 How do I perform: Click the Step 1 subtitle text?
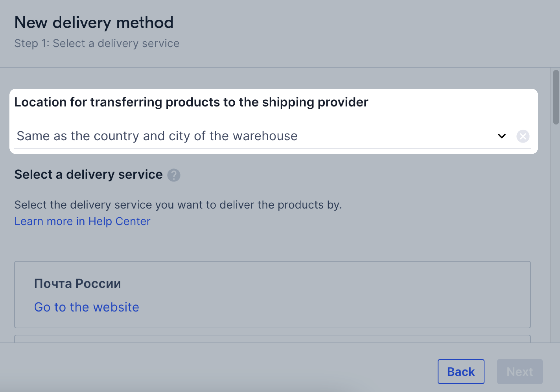click(x=97, y=43)
